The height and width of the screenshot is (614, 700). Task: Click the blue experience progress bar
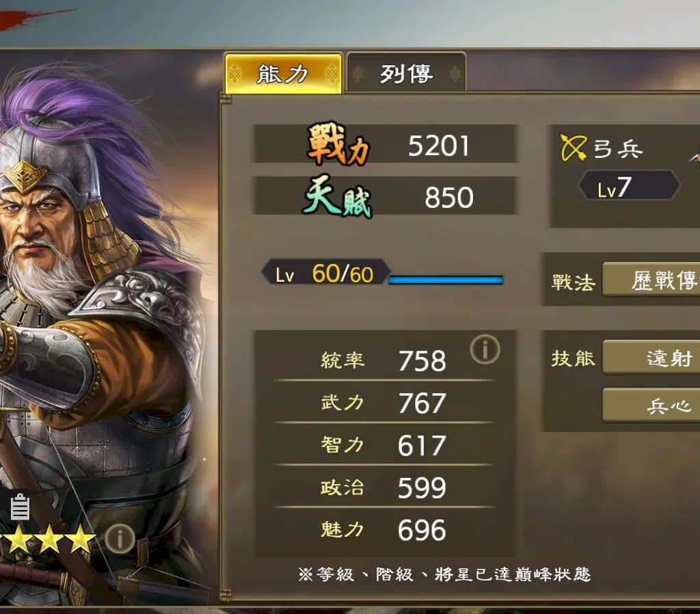pyautogui.click(x=446, y=280)
